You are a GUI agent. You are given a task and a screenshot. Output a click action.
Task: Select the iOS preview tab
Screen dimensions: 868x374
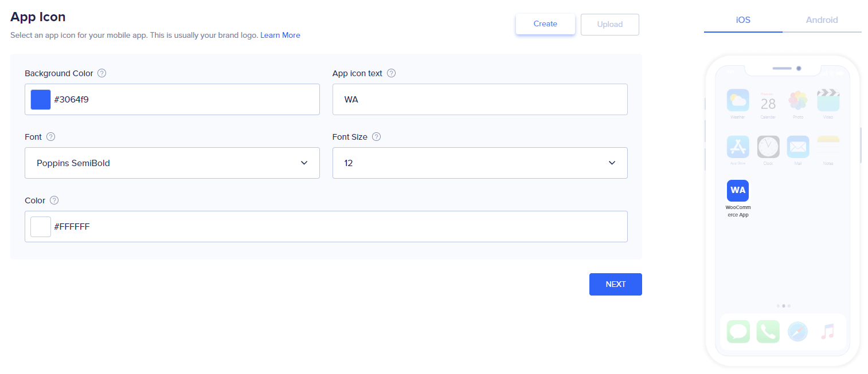[x=742, y=19]
